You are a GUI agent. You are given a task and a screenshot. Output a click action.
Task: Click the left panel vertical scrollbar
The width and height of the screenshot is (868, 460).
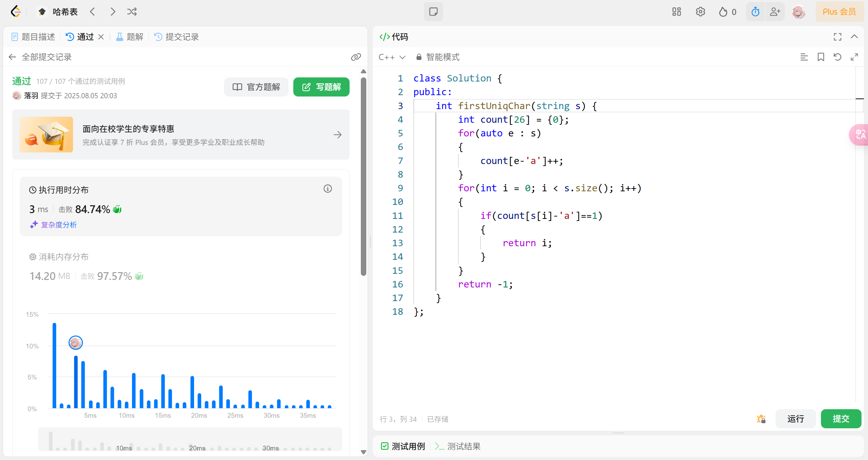pyautogui.click(x=363, y=177)
